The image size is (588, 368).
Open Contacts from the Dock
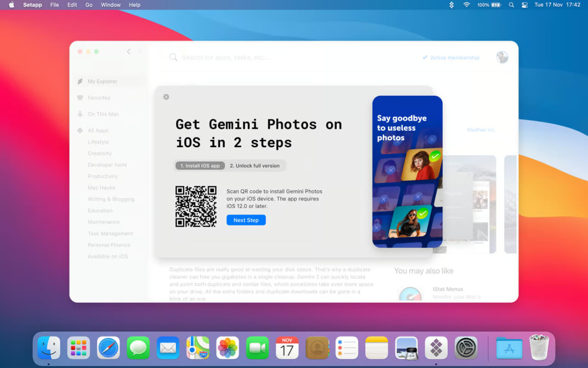coord(317,348)
